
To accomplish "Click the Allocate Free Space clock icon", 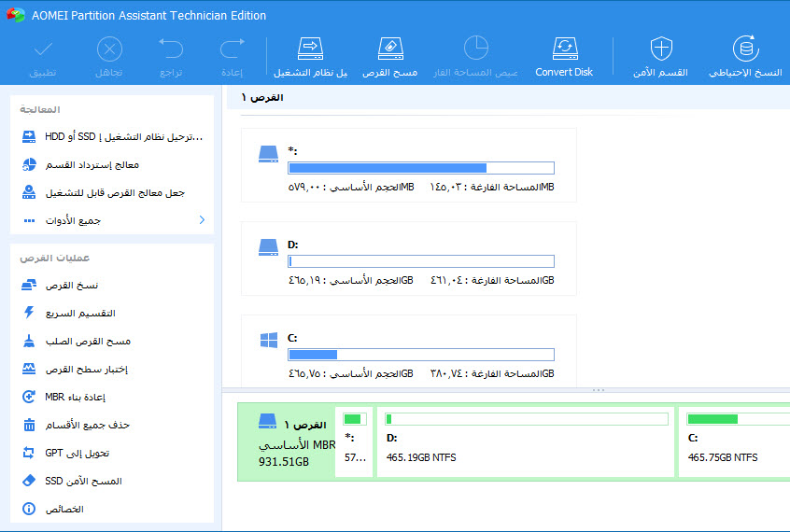I will 475,48.
